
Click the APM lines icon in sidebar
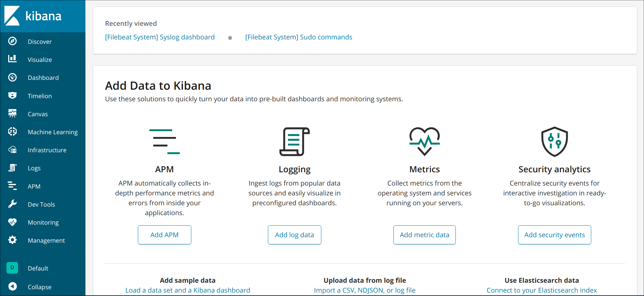(x=12, y=186)
